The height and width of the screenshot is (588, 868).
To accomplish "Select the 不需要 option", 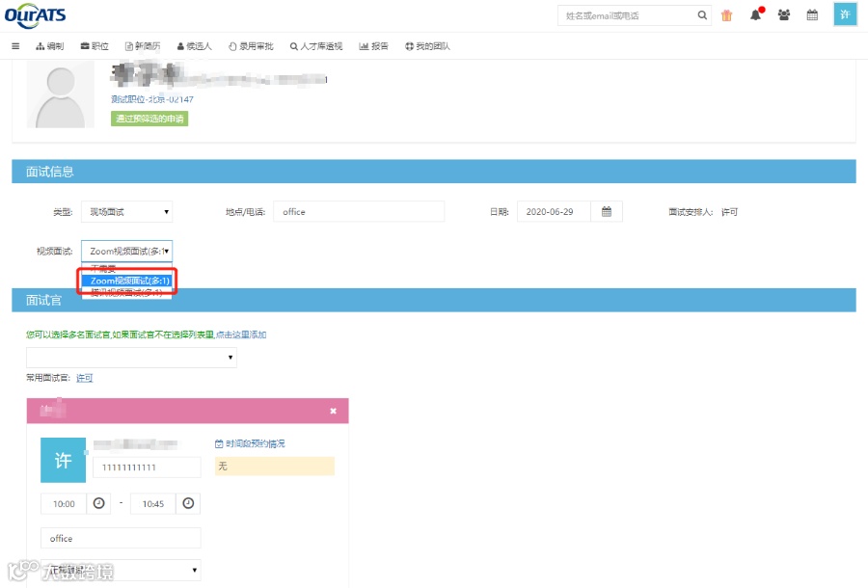I will coord(126,269).
